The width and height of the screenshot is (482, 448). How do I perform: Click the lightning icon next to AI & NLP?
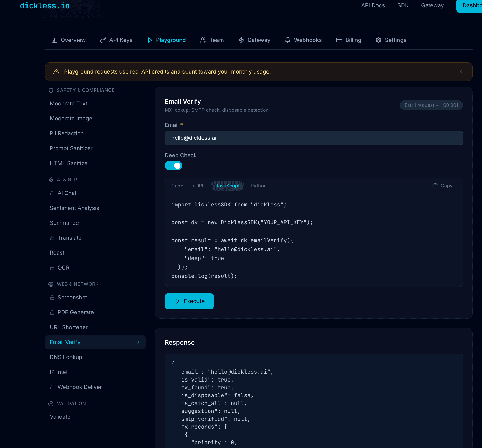click(51, 180)
